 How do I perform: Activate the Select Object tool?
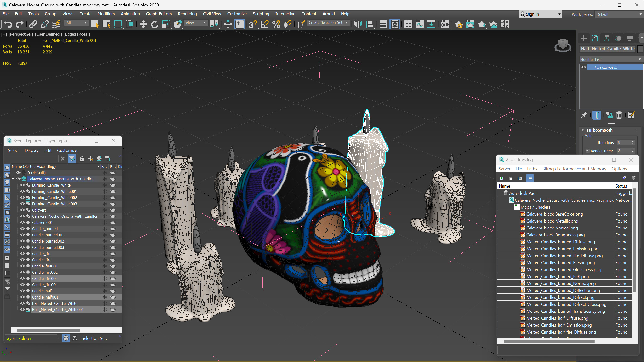95,24
